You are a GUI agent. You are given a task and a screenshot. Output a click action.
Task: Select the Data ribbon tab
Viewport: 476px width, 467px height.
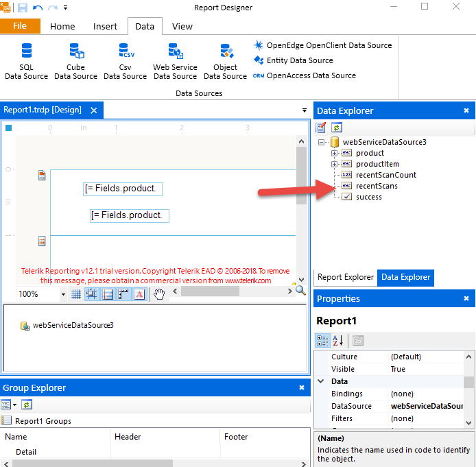click(145, 26)
